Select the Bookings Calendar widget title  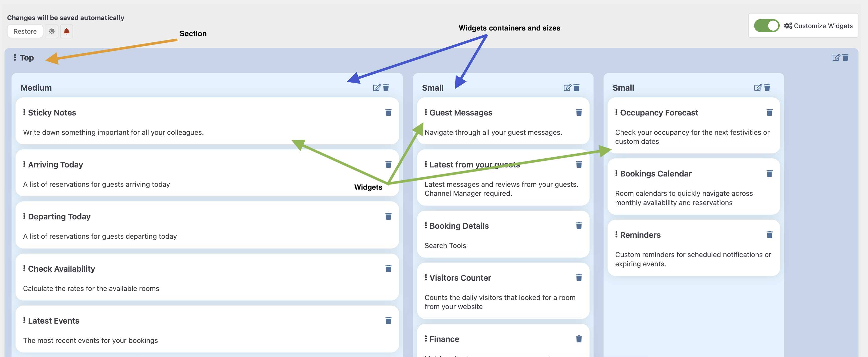pos(656,174)
